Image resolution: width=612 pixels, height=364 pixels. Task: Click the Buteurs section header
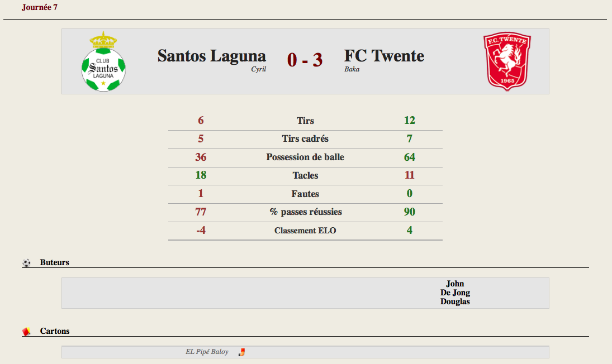(54, 263)
